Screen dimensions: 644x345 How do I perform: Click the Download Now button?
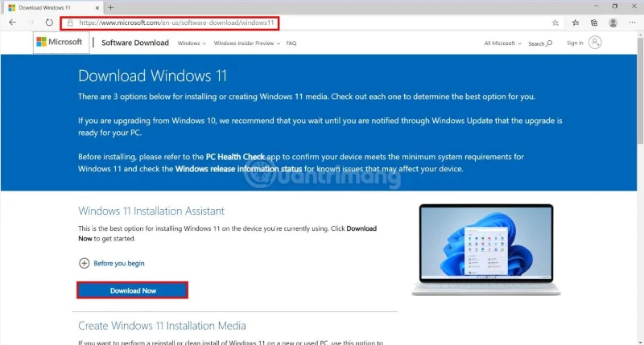pos(133,290)
